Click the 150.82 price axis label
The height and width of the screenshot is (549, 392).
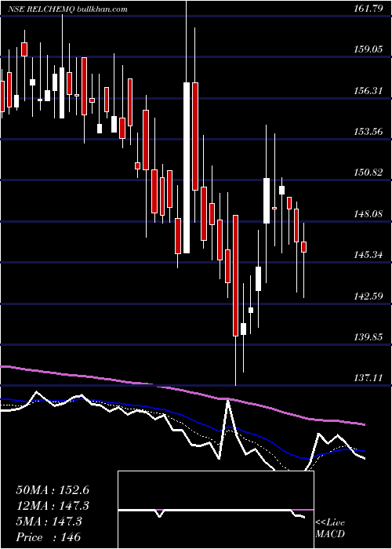368,173
